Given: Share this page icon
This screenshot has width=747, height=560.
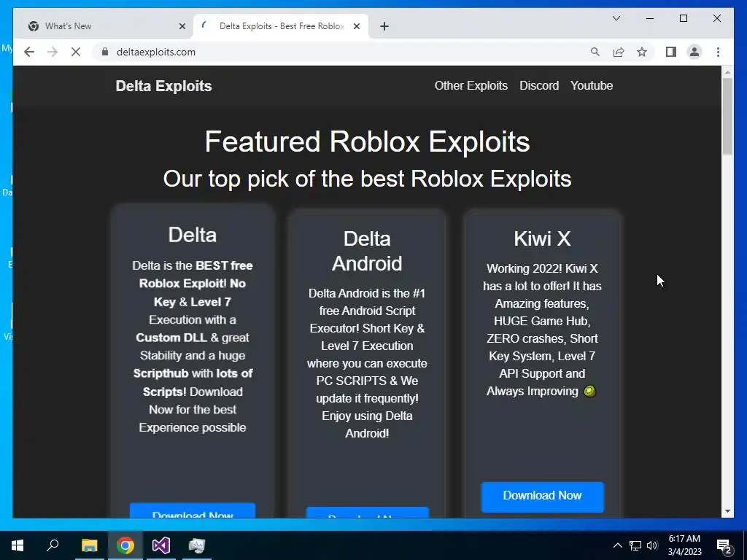Looking at the screenshot, I should (x=619, y=52).
